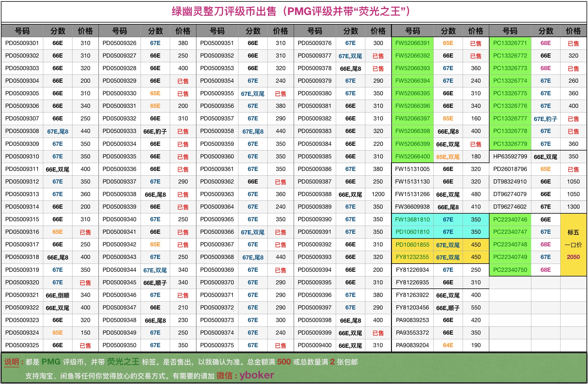Select the green FW52066391 cell
The image size is (588, 384).
pyautogui.click(x=412, y=43)
